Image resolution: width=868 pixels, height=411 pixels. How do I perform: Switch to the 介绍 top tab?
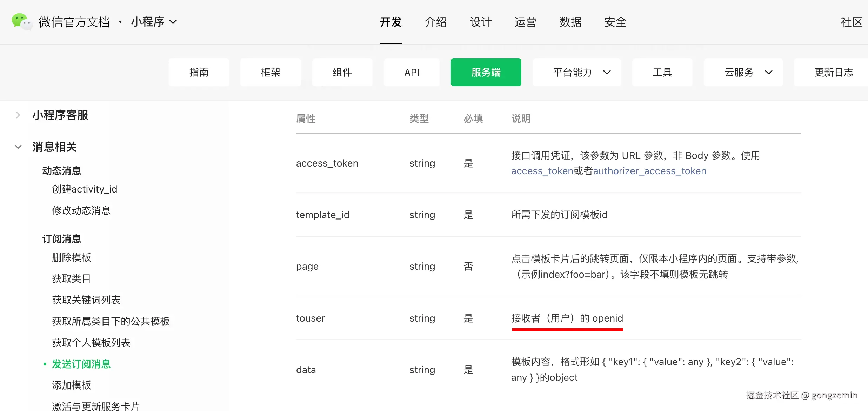tap(435, 22)
